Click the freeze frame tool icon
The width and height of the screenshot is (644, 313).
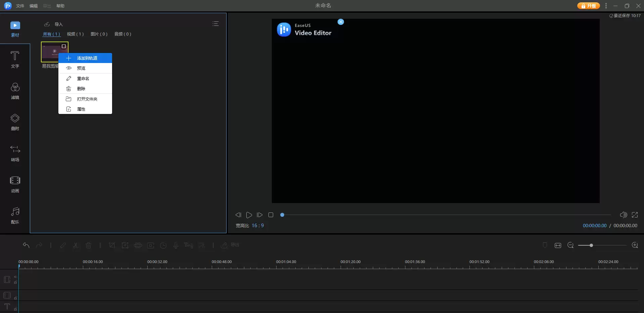coord(150,245)
